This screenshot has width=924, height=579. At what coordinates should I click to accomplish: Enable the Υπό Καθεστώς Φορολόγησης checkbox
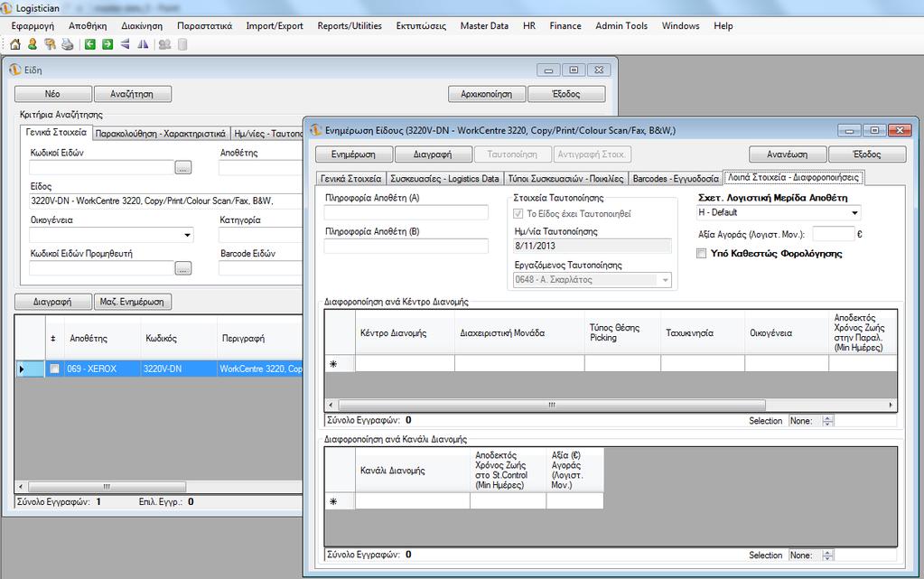(x=701, y=254)
